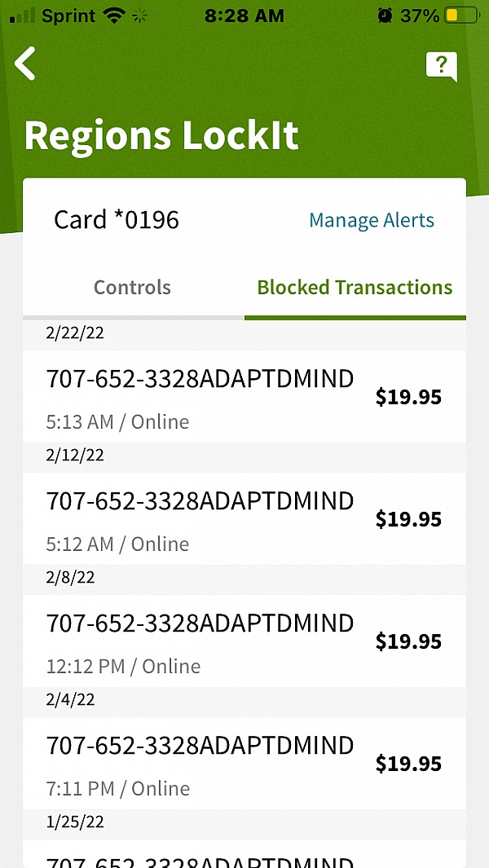Open the Manage Alerts link
The image size is (489, 868).
pos(372,220)
